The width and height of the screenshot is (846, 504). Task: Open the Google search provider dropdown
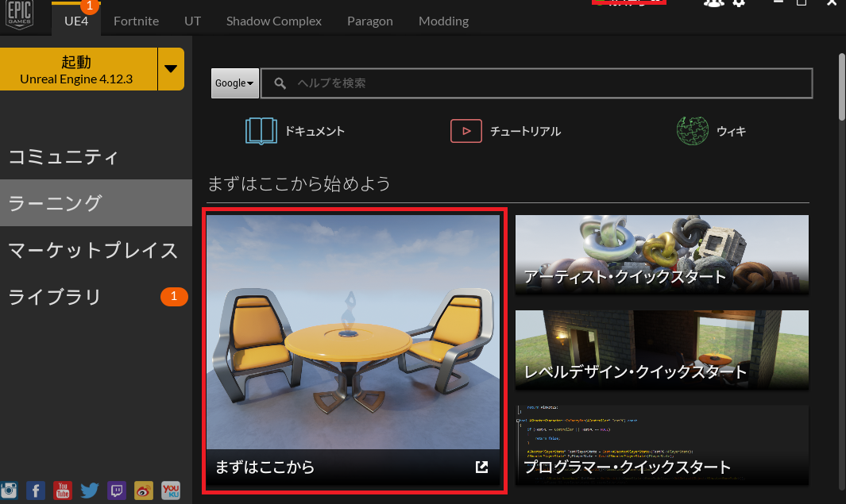tap(234, 83)
